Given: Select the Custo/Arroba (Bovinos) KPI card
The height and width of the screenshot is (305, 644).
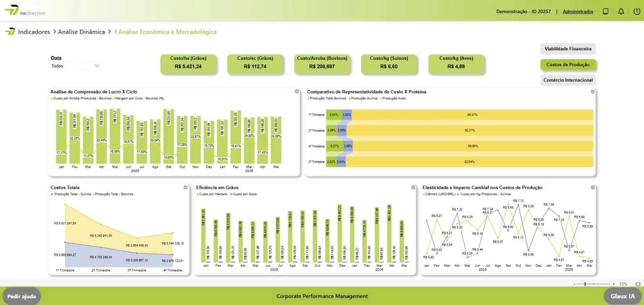Looking at the screenshot, I should click(322, 64).
